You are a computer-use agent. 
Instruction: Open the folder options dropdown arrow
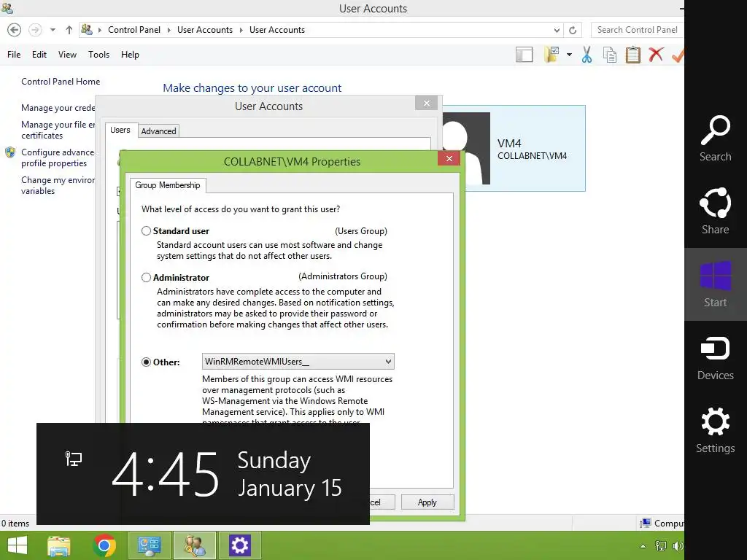click(569, 55)
